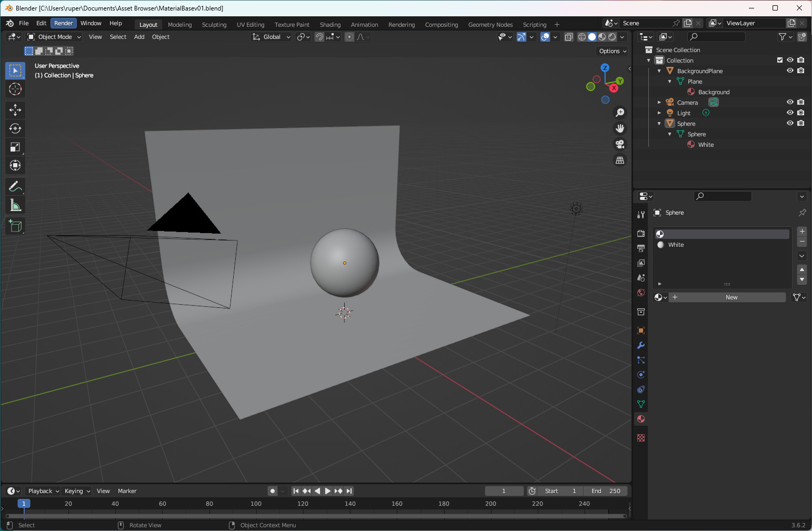This screenshot has width=812, height=531.
Task: Open Global transform orientation dropdown
Action: tap(271, 37)
